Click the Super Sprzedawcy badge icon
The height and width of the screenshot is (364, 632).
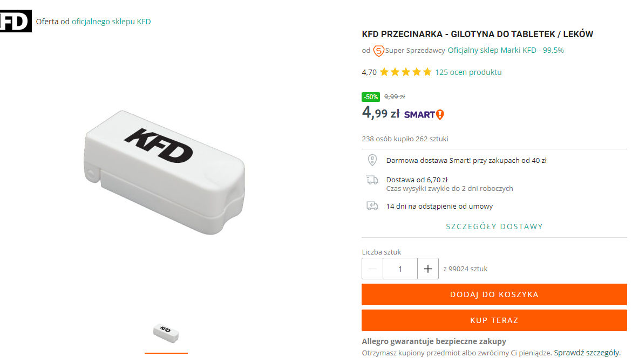379,51
